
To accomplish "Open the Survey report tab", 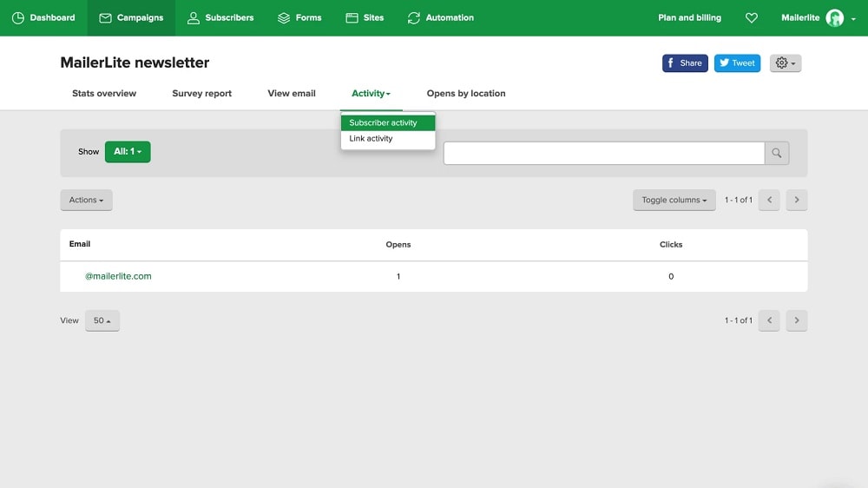I will (201, 94).
